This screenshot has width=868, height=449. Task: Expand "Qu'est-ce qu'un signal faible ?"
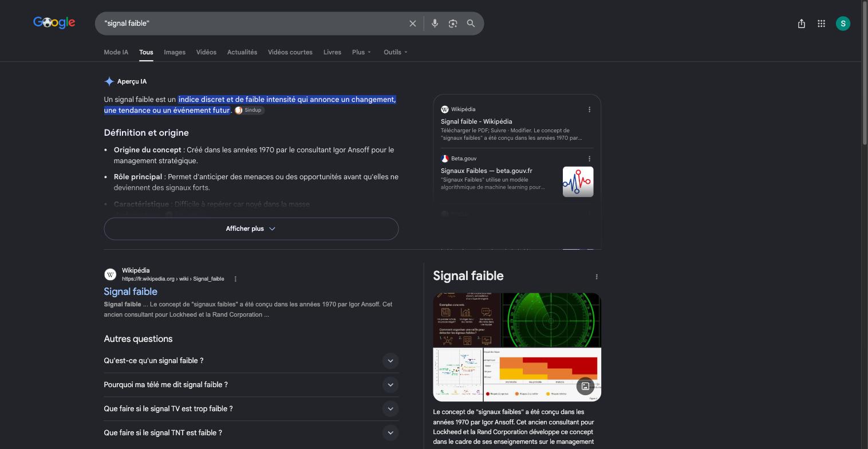[x=251, y=361]
